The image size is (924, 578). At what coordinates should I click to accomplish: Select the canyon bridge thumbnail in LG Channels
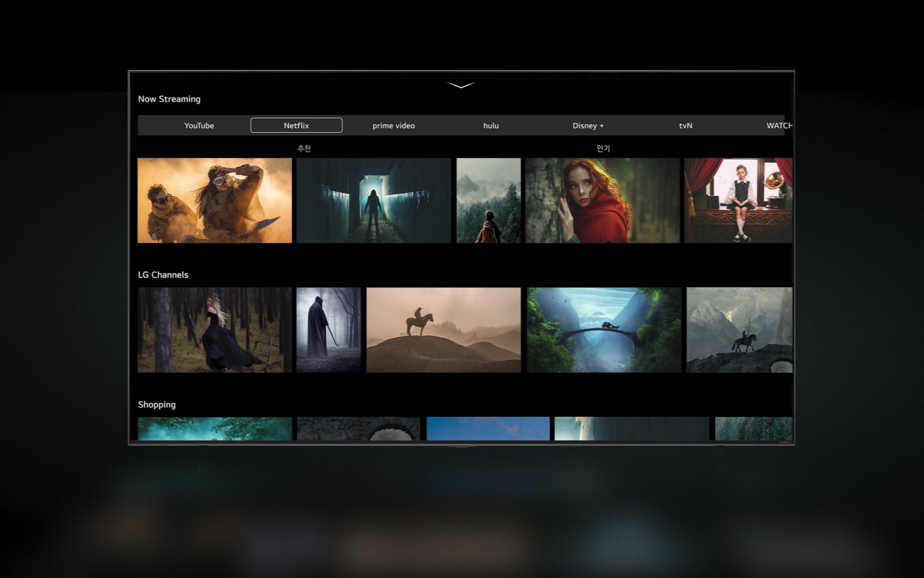pyautogui.click(x=603, y=331)
